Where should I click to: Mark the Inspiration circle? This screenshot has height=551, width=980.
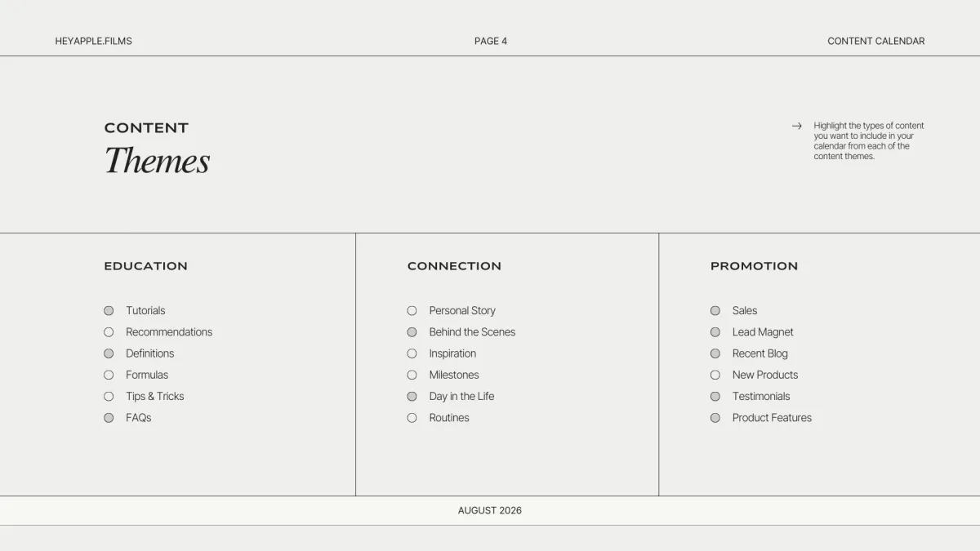click(x=412, y=353)
